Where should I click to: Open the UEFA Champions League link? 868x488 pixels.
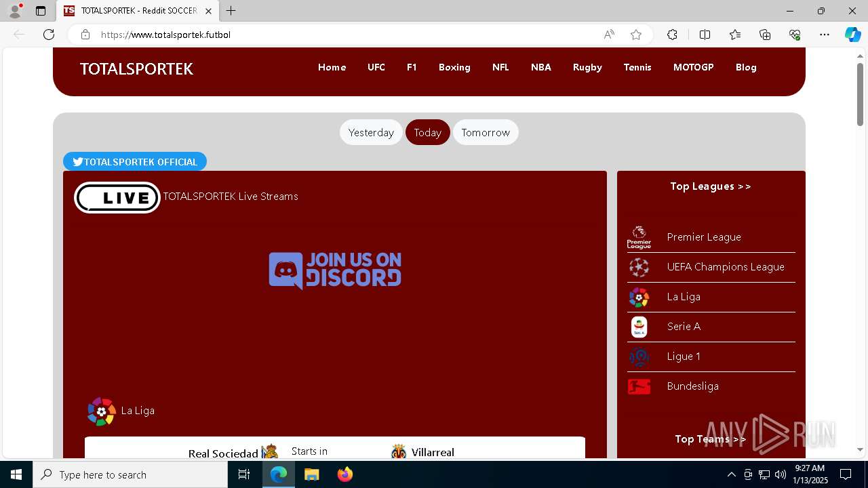[726, 267]
